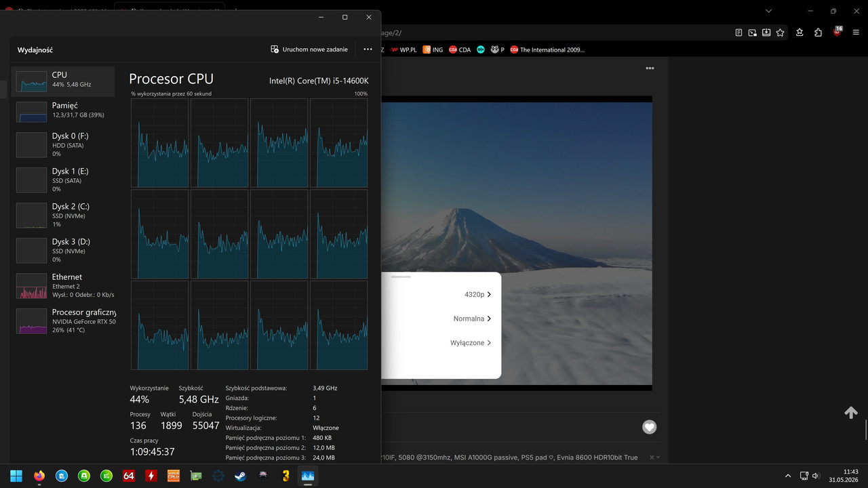This screenshot has width=868, height=488.
Task: Click the Wydajność page heading
Action: coord(35,50)
